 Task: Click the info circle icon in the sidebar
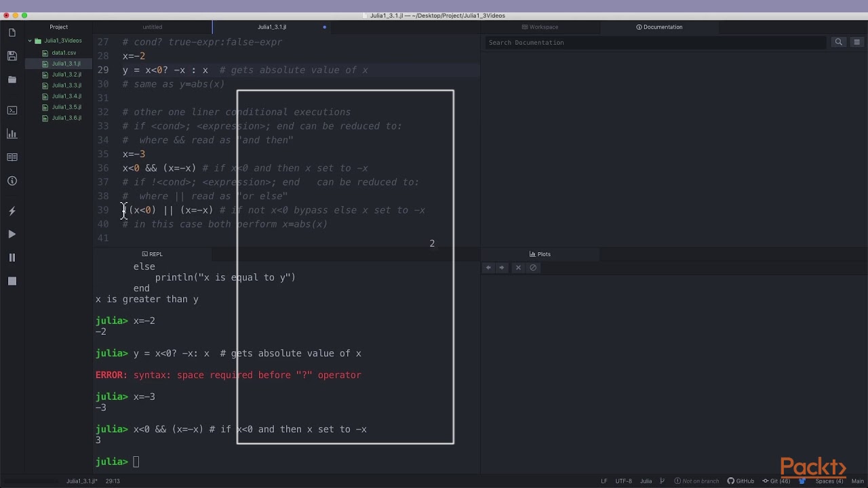point(12,181)
